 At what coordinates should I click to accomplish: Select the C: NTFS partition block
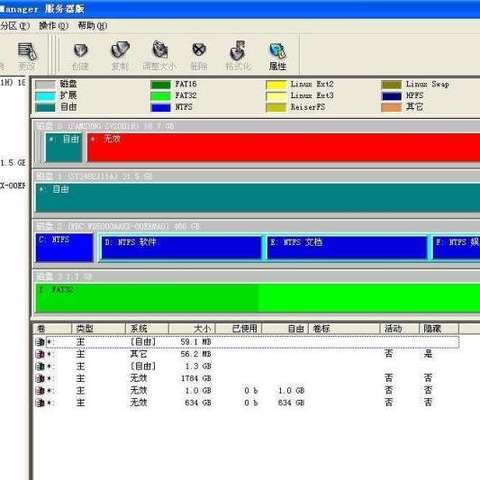pyautogui.click(x=64, y=247)
